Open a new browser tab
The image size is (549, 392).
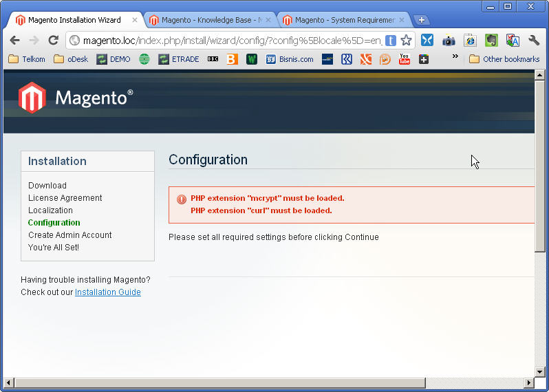(x=422, y=20)
